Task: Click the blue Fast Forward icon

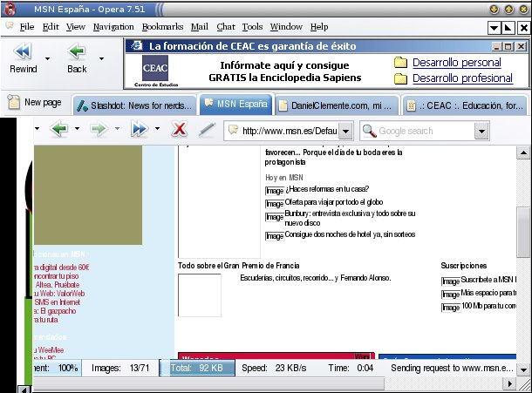Action: point(140,129)
